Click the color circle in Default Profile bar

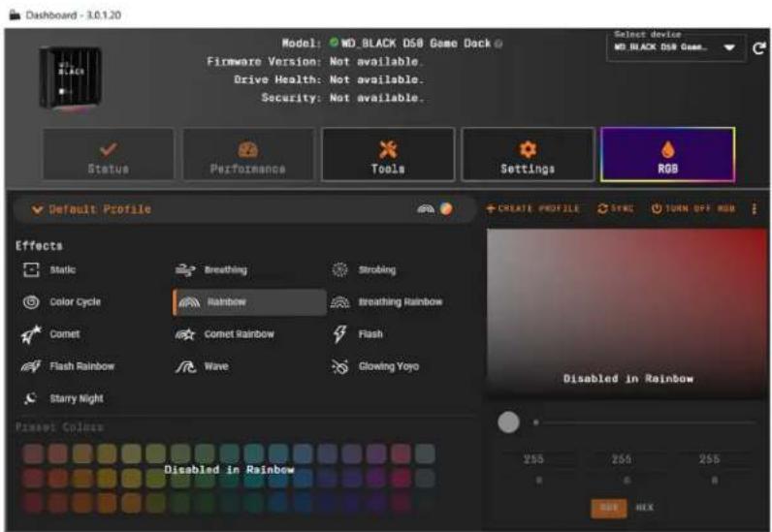click(x=446, y=209)
